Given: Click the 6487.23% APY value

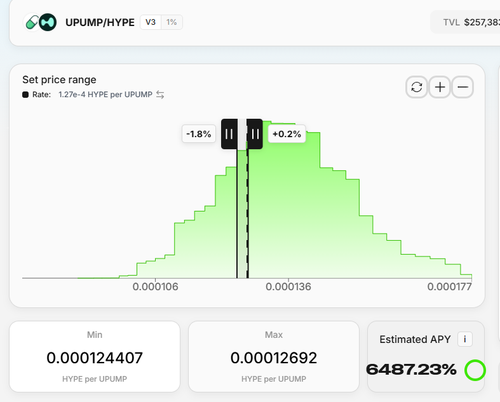Looking at the screenshot, I should click(411, 369).
